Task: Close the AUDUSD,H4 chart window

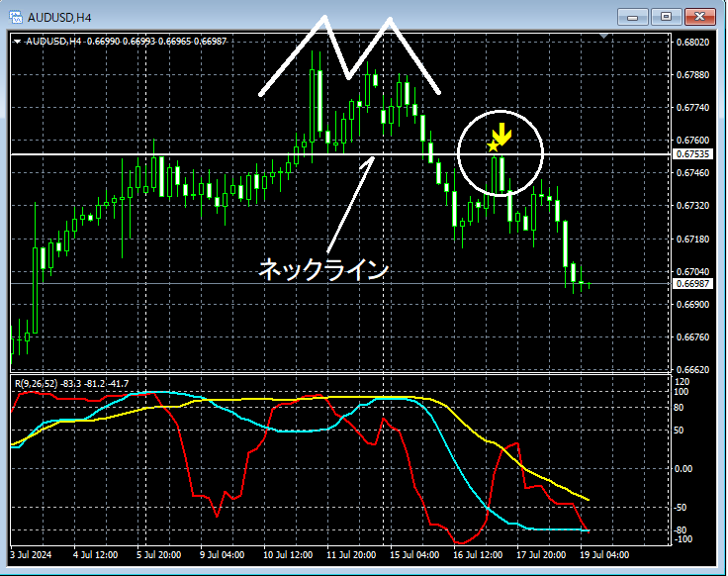Action: [x=699, y=17]
